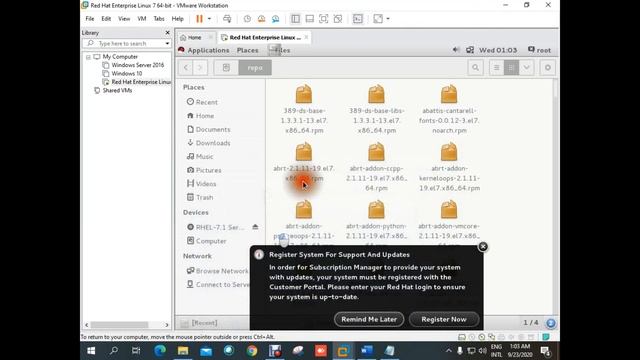Select abattis-cantarell-fonts rpm file
Screen dimensions: 640x360
pos(449,109)
